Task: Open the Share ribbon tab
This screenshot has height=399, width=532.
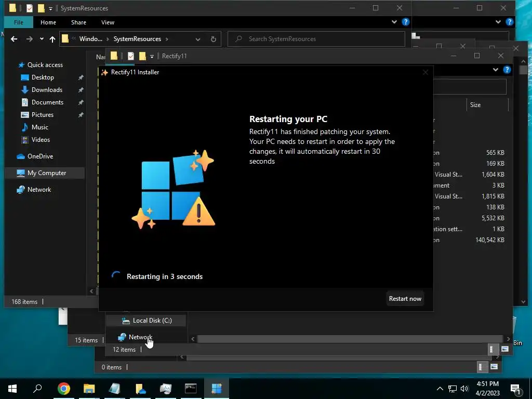Action: click(78, 22)
